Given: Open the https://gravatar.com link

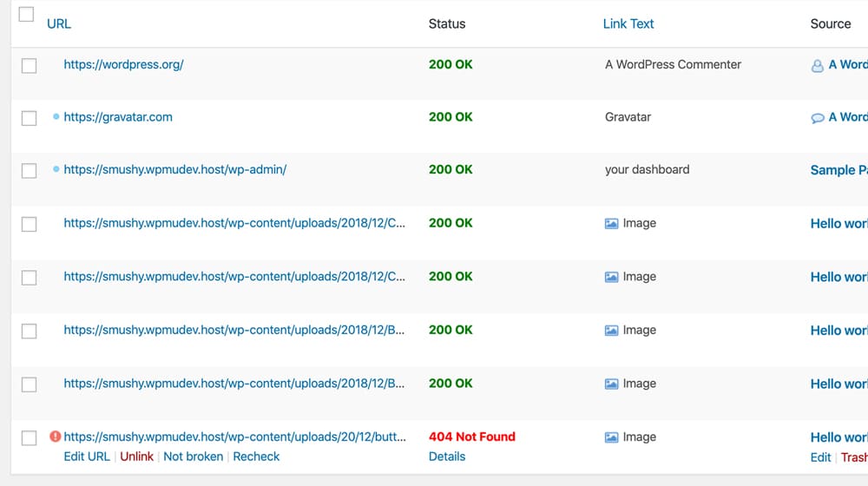Looking at the screenshot, I should pos(118,116).
